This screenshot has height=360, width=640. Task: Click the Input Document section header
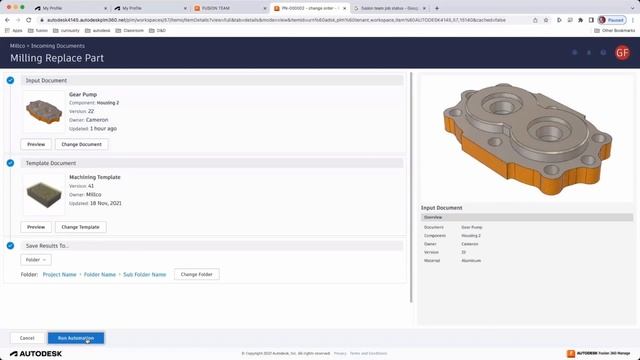tap(212, 80)
